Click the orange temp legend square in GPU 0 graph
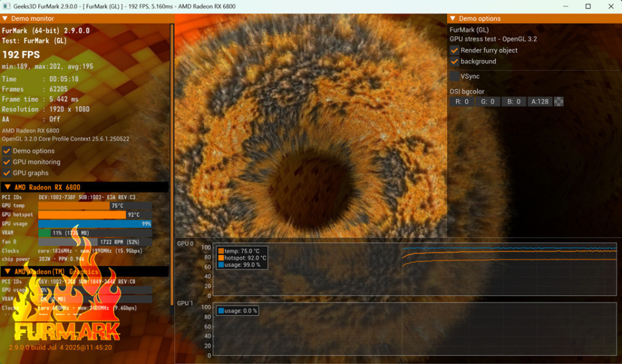This screenshot has width=622, height=364. [x=221, y=251]
